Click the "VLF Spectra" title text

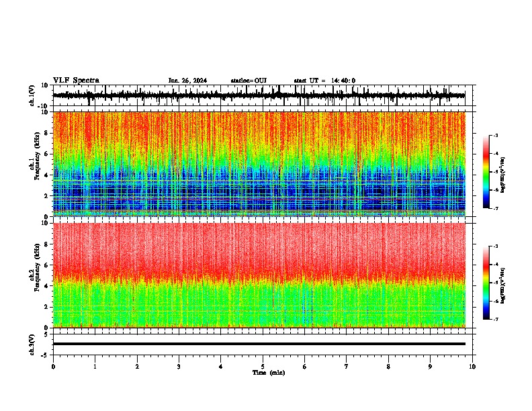point(76,81)
